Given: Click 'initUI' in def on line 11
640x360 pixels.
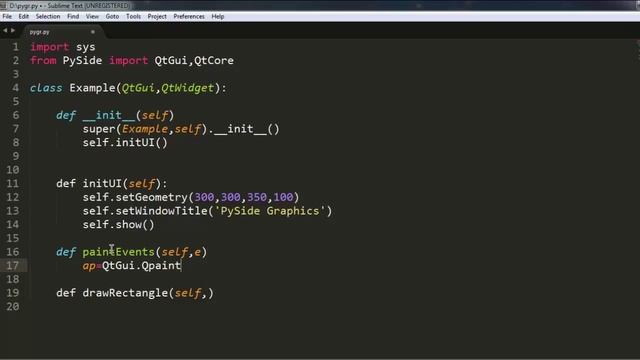Looking at the screenshot, I should [x=102, y=184].
